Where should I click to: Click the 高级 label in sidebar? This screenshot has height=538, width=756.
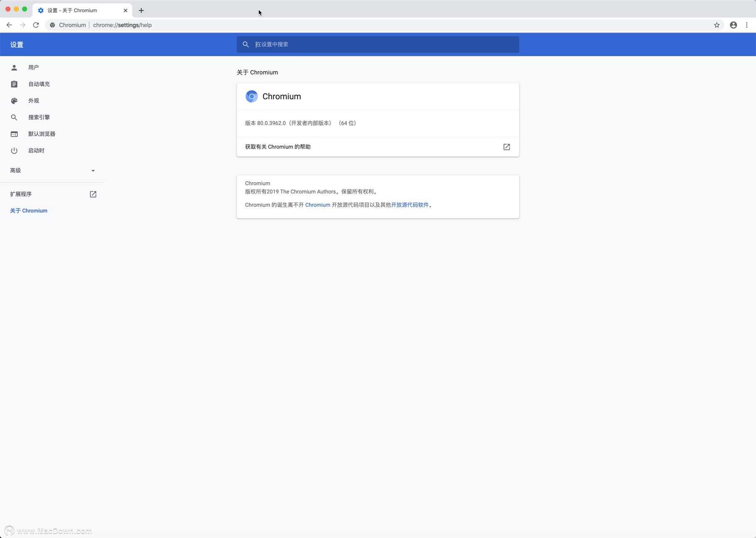point(15,170)
